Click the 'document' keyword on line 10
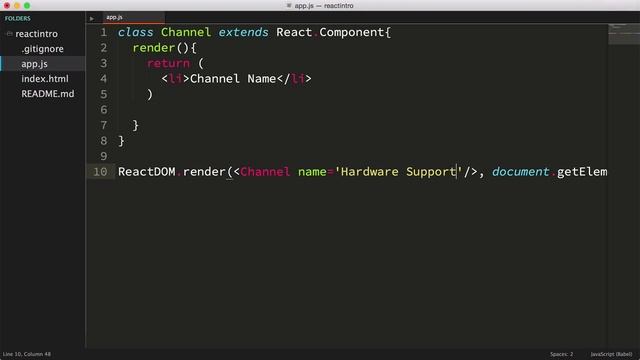This screenshot has width=640, height=360. pyautogui.click(x=520, y=172)
